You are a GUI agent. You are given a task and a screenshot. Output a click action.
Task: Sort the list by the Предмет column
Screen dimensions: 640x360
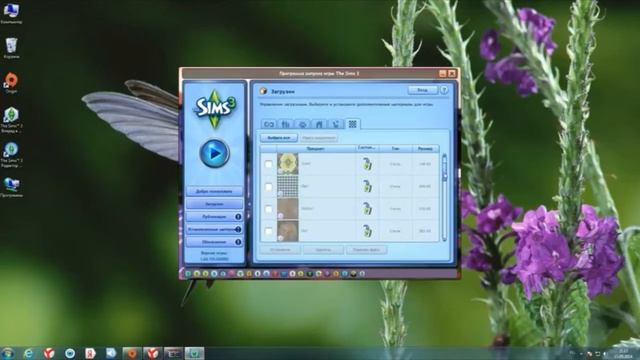pyautogui.click(x=316, y=149)
